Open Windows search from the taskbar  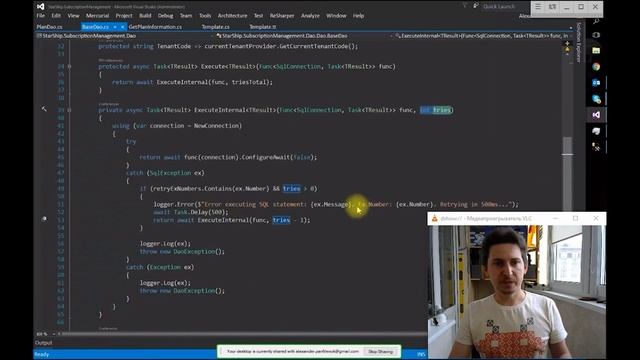click(596, 21)
